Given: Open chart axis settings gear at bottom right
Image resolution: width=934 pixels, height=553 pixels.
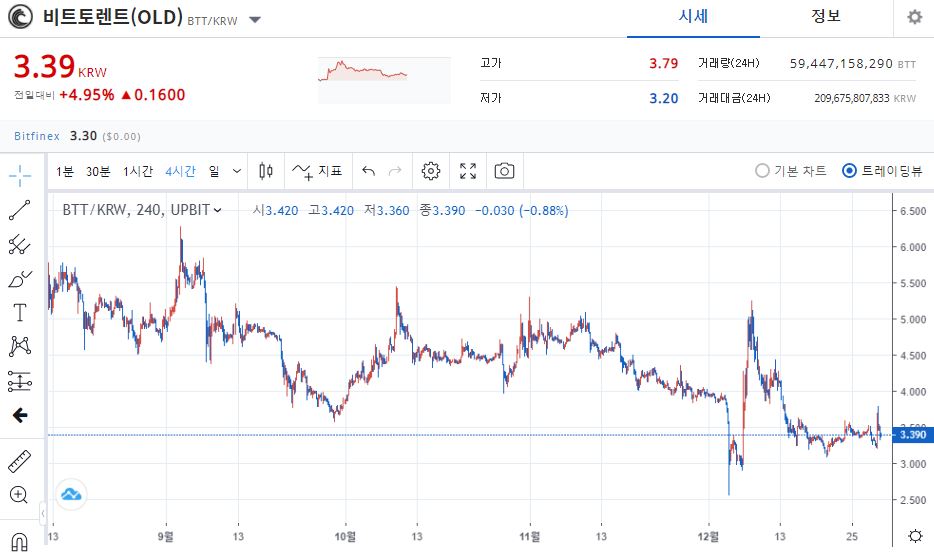Looking at the screenshot, I should pos(916,536).
